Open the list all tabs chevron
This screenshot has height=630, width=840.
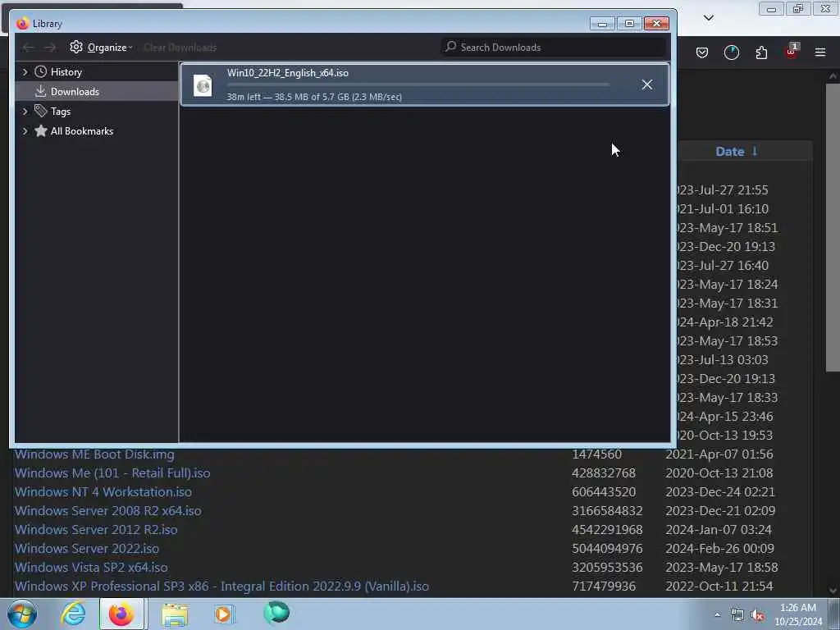point(708,18)
